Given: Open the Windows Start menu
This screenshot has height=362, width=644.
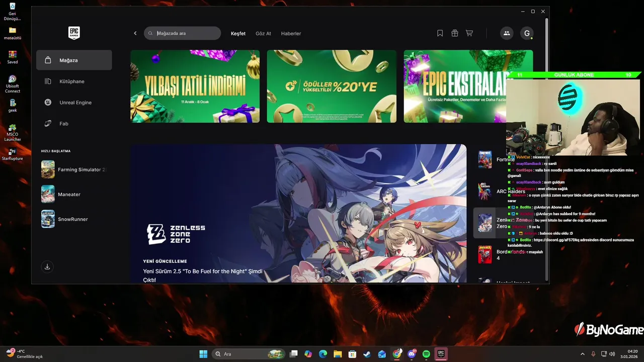Looking at the screenshot, I should click(x=203, y=354).
